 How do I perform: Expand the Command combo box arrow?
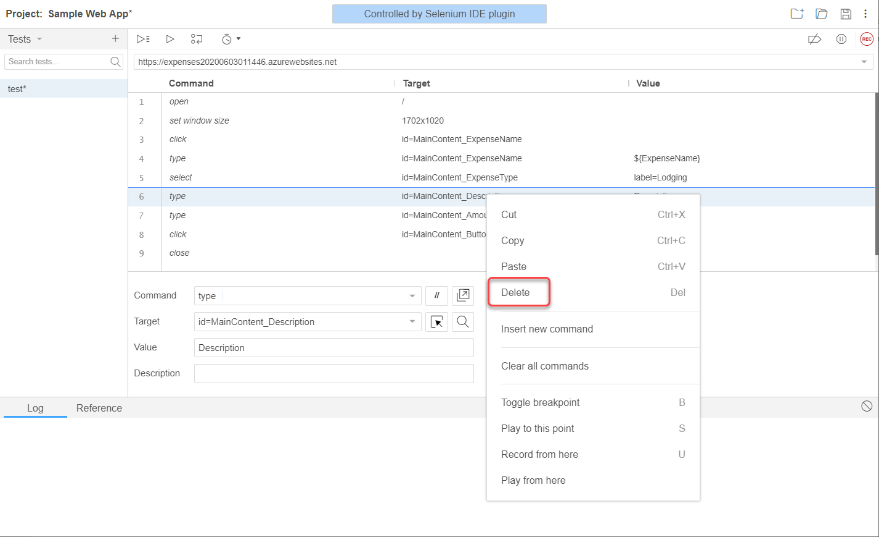(x=412, y=296)
